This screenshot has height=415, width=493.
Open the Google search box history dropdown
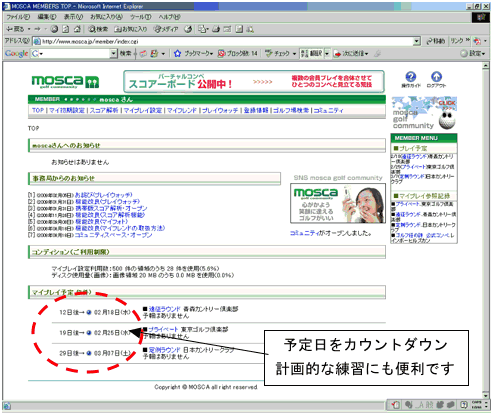[x=114, y=53]
